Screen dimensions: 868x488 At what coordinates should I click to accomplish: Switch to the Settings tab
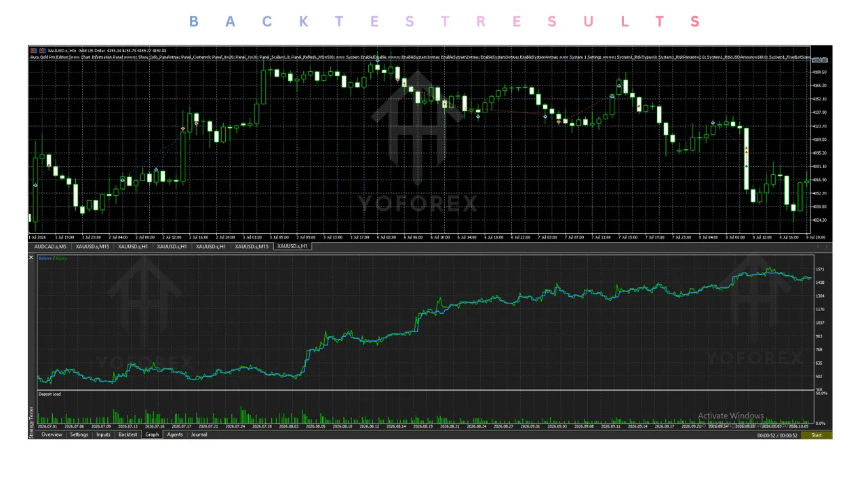[x=79, y=434]
